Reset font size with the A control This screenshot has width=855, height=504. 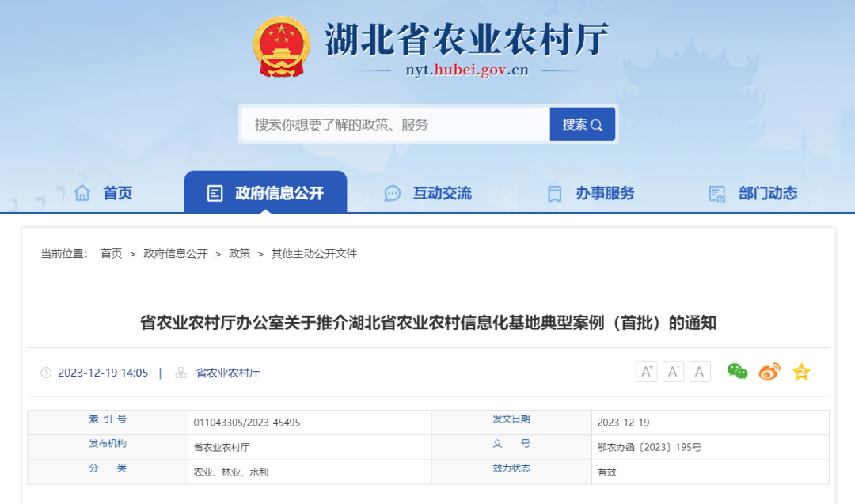coord(700,371)
